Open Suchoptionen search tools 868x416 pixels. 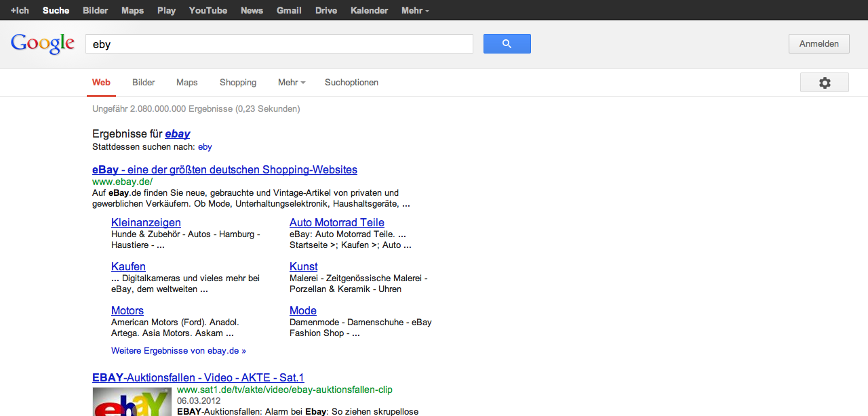pyautogui.click(x=351, y=83)
